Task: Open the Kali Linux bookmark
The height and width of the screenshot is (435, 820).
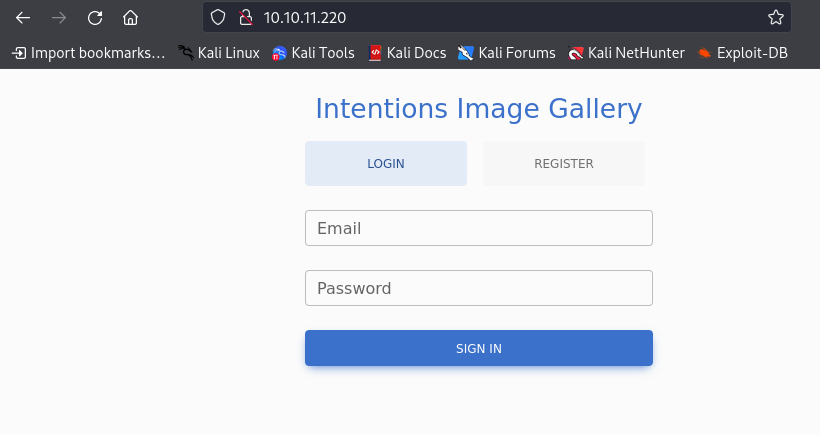Action: [219, 53]
